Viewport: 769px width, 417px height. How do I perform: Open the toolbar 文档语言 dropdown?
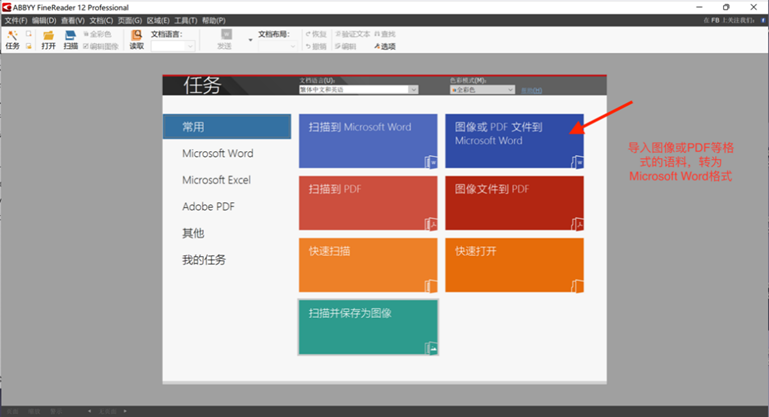173,46
